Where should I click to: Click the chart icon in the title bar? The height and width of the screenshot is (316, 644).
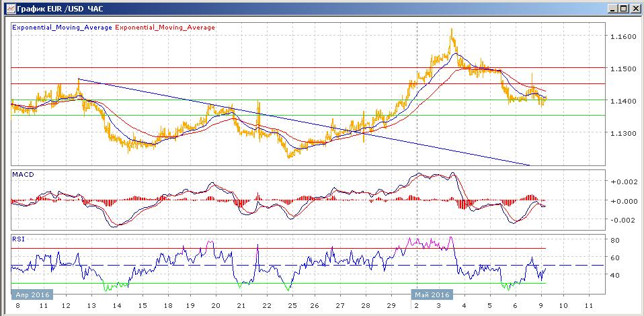click(11, 8)
